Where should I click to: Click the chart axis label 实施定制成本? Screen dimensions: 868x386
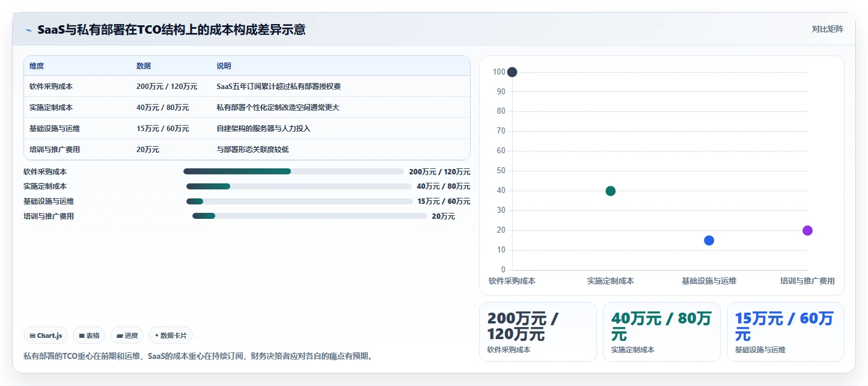(611, 281)
